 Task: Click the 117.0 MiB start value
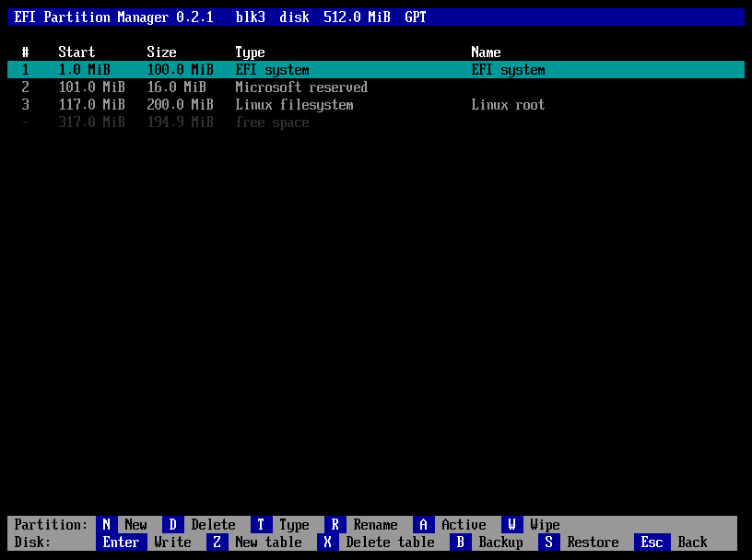[91, 104]
